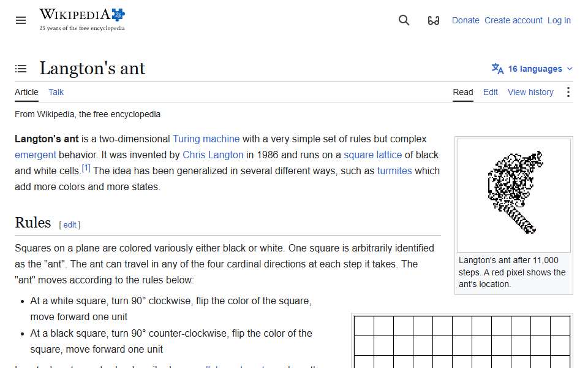Click 'From Wikipedia, the free encyclopedia' text
This screenshot has width=588, height=368.
pyautogui.click(x=88, y=114)
